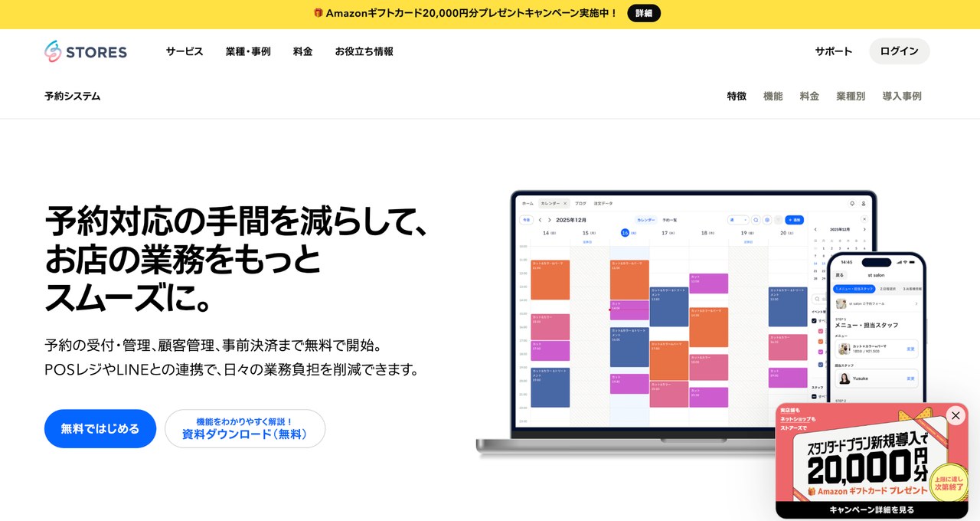This screenshot has height=521, width=980.
Task: Open the サービス menu
Action: 185,51
